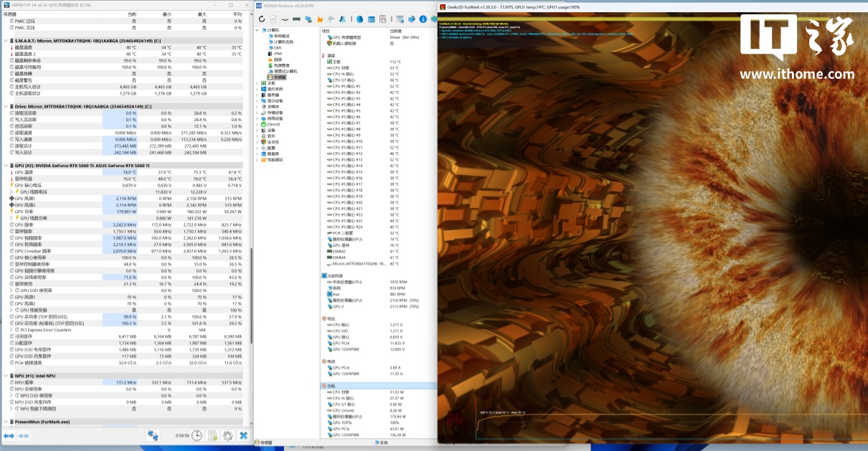The width and height of the screenshot is (868, 451).
Task: Expand the GPU D3D 使用率 row
Action: (11, 290)
